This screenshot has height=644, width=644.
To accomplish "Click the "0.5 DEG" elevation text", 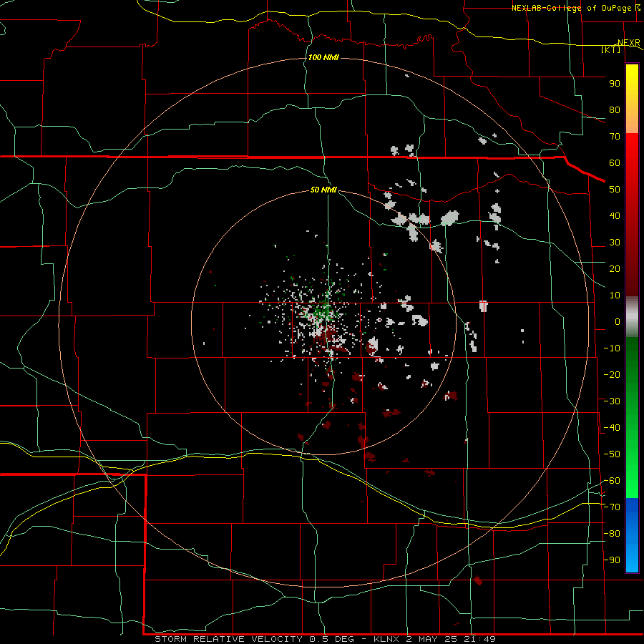I will pyautogui.click(x=332, y=639).
